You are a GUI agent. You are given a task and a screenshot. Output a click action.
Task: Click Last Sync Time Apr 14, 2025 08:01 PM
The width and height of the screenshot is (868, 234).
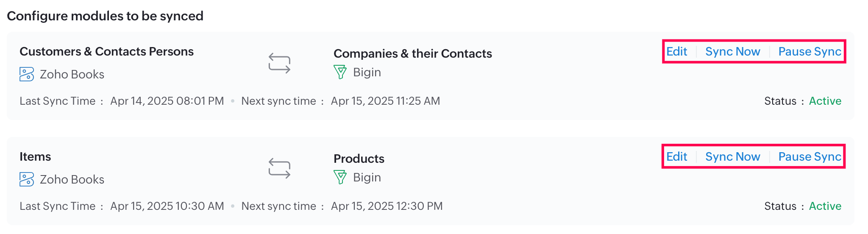click(x=167, y=101)
